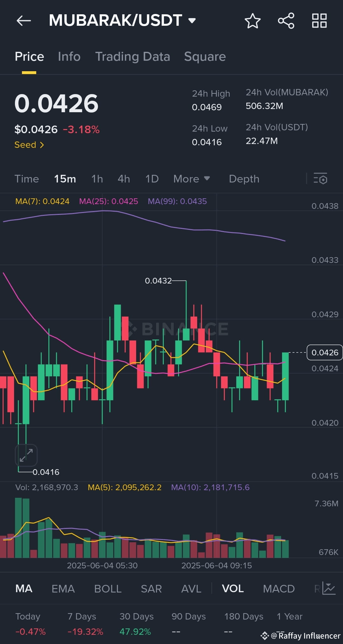Open chart settings icon beside Depth
Screen dimensions: 343x644
coord(320,179)
